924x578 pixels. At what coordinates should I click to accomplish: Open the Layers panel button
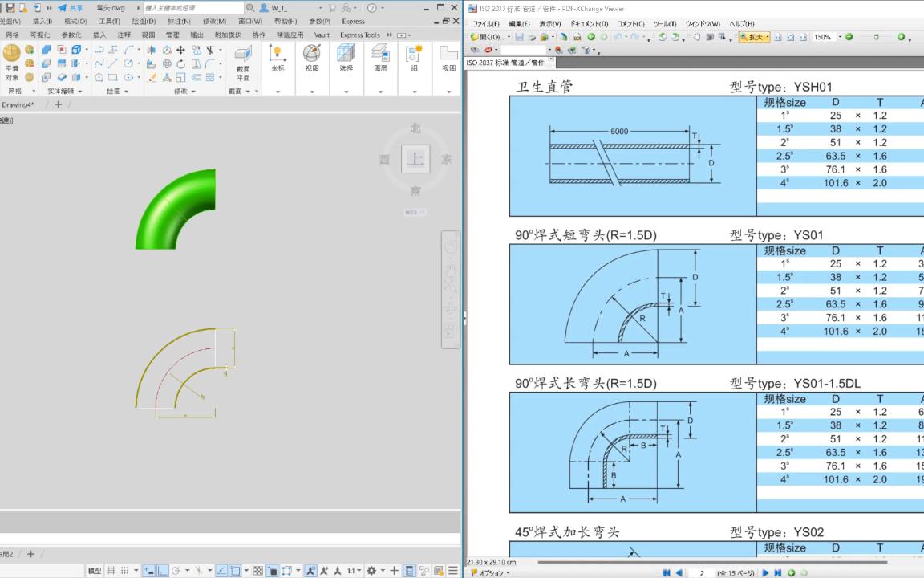380,58
